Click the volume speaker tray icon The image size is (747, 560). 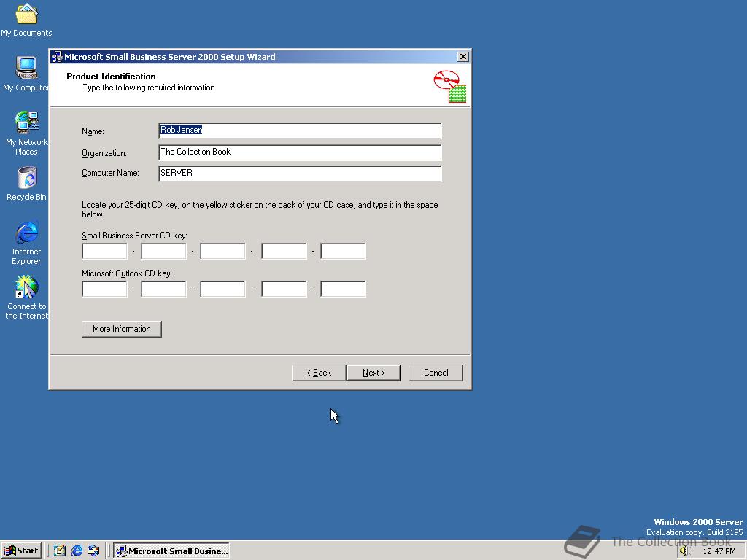tap(684, 551)
